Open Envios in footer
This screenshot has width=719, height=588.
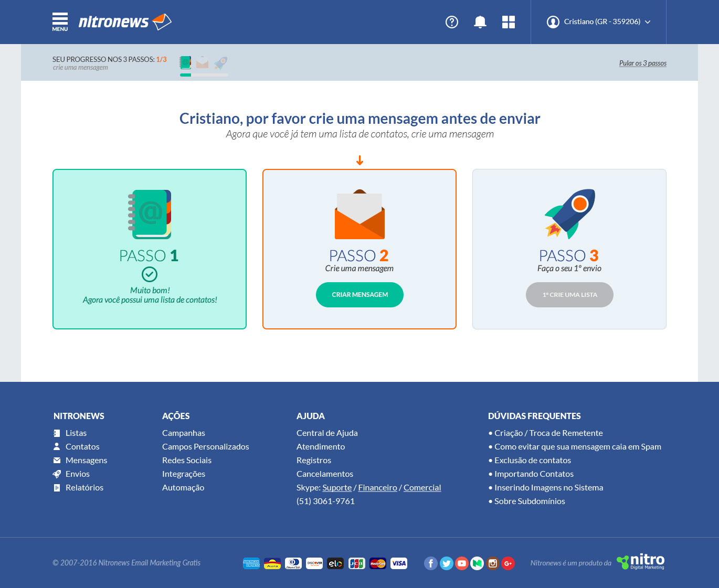tap(71, 474)
